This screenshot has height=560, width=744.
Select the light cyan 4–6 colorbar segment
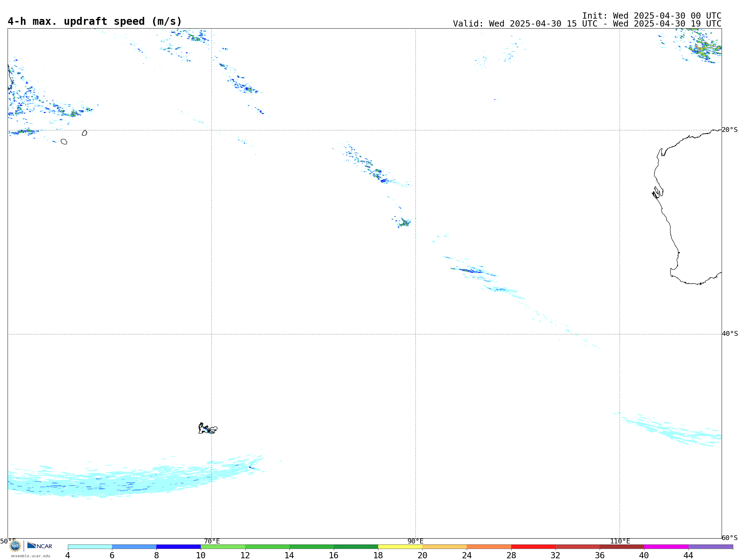(x=90, y=547)
